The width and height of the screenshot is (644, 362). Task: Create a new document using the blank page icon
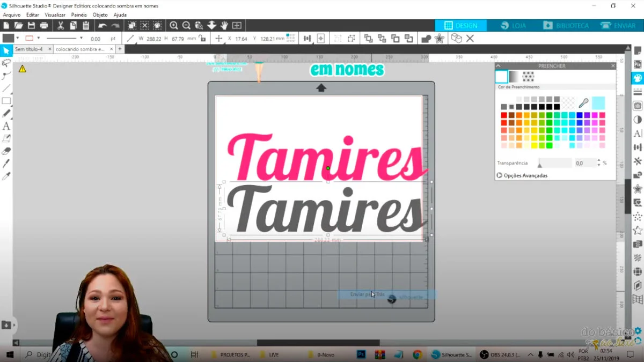click(6, 25)
